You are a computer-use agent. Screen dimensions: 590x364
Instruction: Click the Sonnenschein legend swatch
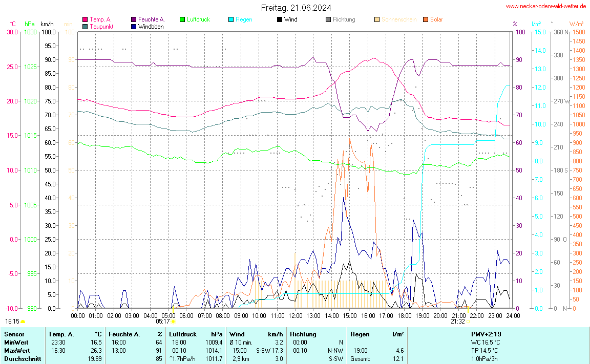pos(377,19)
